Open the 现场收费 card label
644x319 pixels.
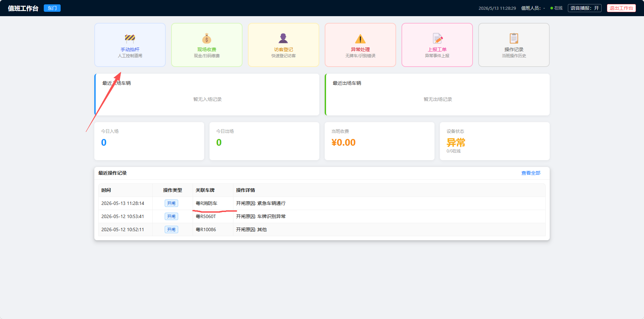pos(207,49)
